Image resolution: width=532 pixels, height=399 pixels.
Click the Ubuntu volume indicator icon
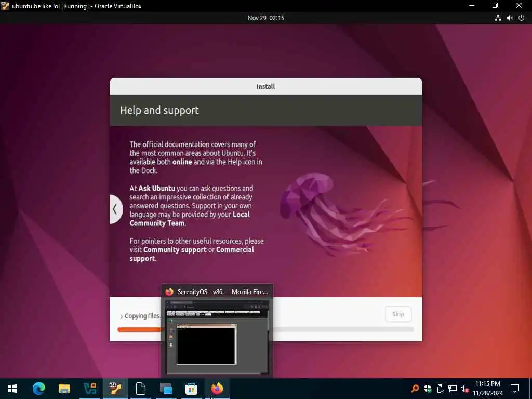(x=510, y=18)
